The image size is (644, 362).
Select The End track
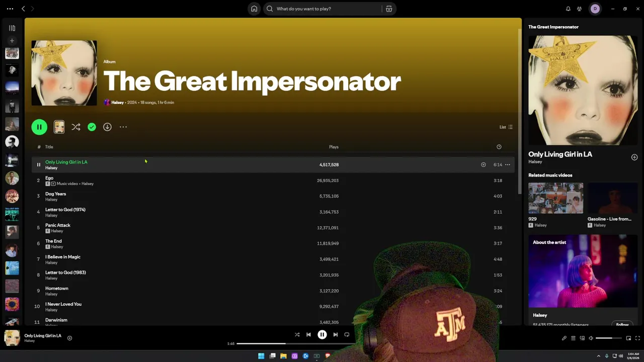click(x=53, y=241)
